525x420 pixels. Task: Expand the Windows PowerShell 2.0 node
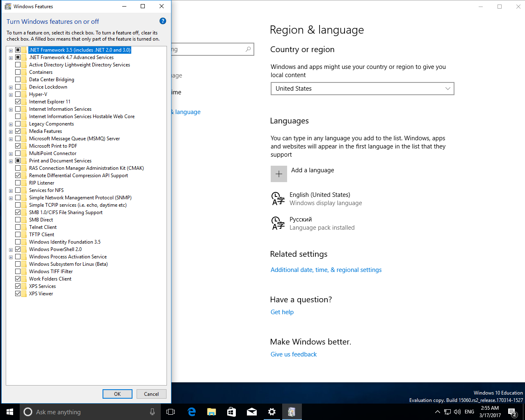(x=11, y=250)
